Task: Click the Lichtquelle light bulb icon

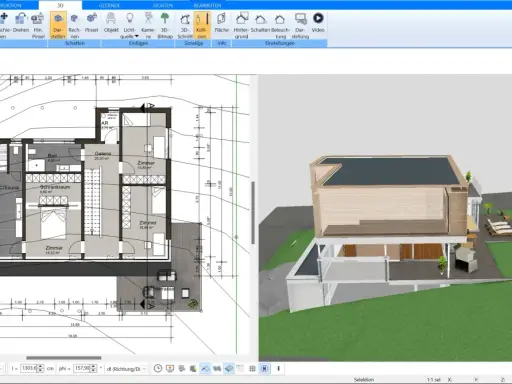Action: 130,18
